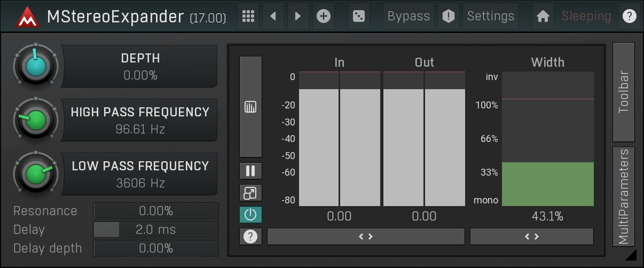
Task: Open the Toolbar side tab
Action: click(623, 91)
